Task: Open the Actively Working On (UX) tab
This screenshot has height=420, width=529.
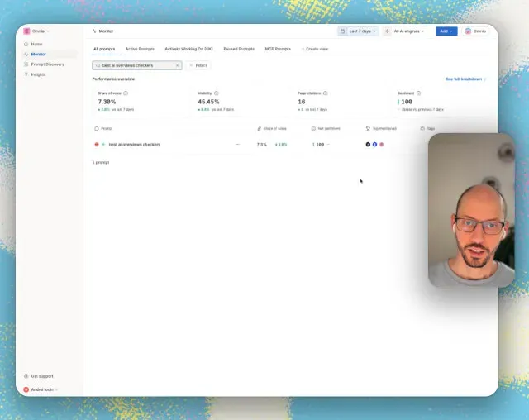Action: [x=188, y=49]
